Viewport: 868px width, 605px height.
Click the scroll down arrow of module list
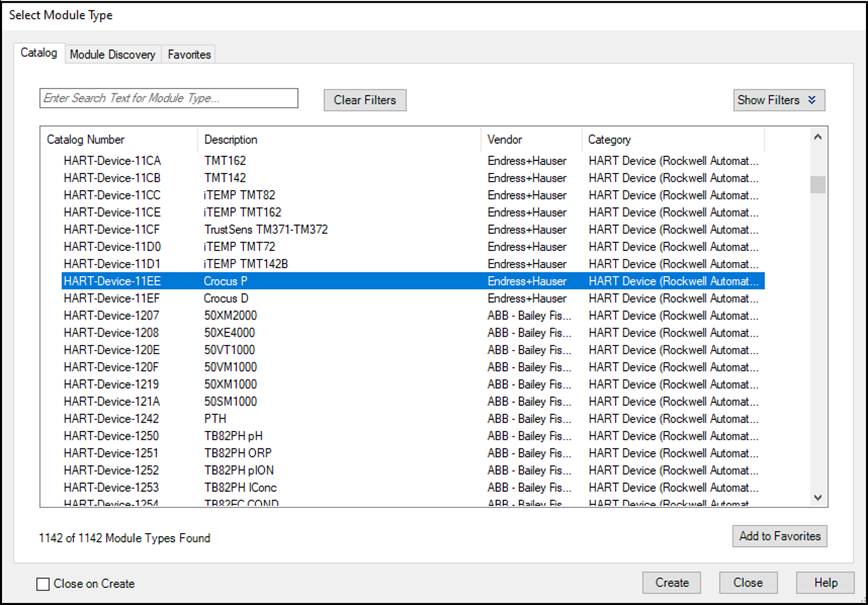pos(818,497)
